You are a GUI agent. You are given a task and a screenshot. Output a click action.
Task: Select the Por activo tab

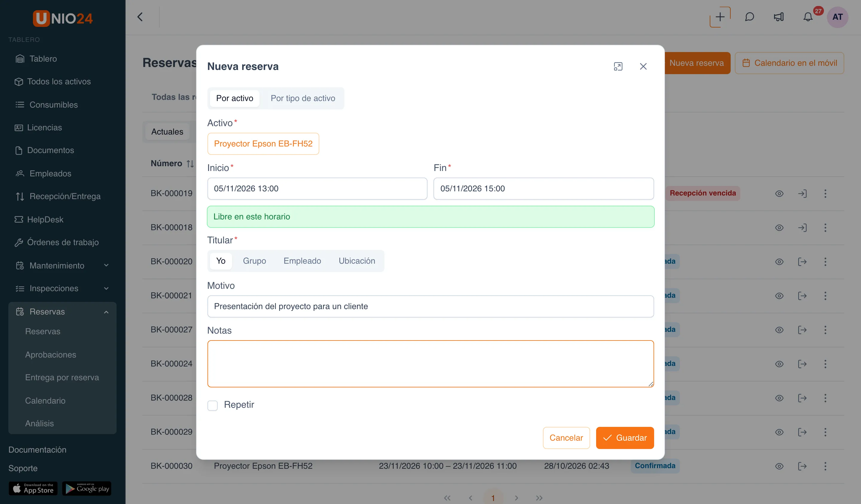click(x=234, y=98)
